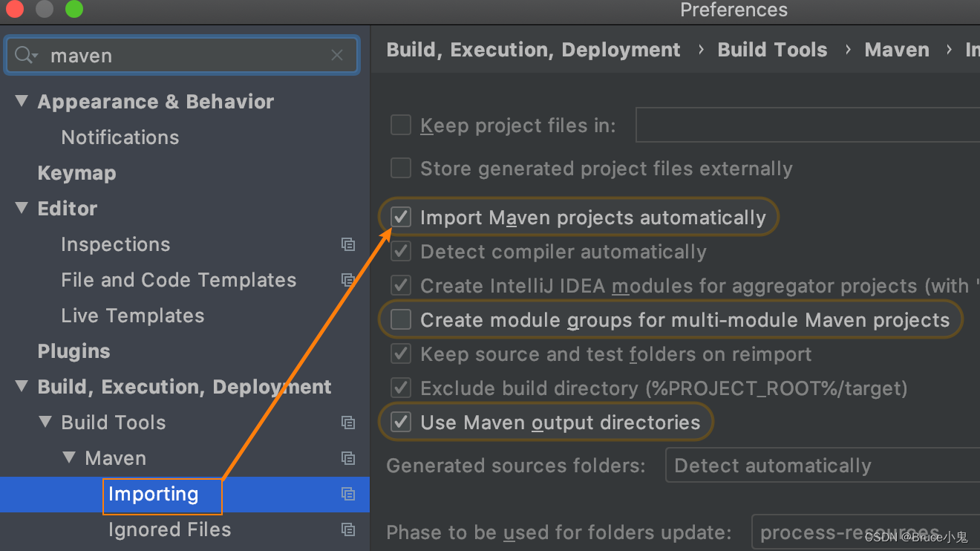Focus the maven settings search field
Image resolution: width=980 pixels, height=551 pixels.
pos(182,56)
